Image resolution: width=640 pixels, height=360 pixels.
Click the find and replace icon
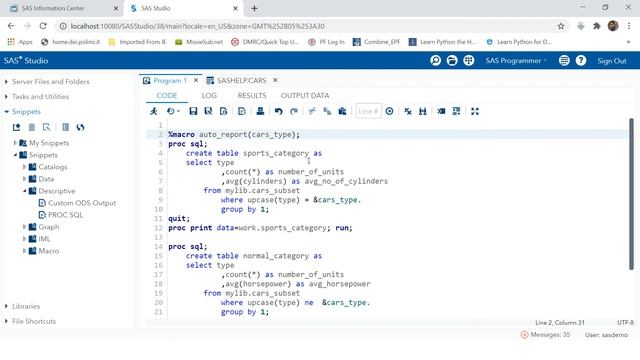click(x=422, y=111)
